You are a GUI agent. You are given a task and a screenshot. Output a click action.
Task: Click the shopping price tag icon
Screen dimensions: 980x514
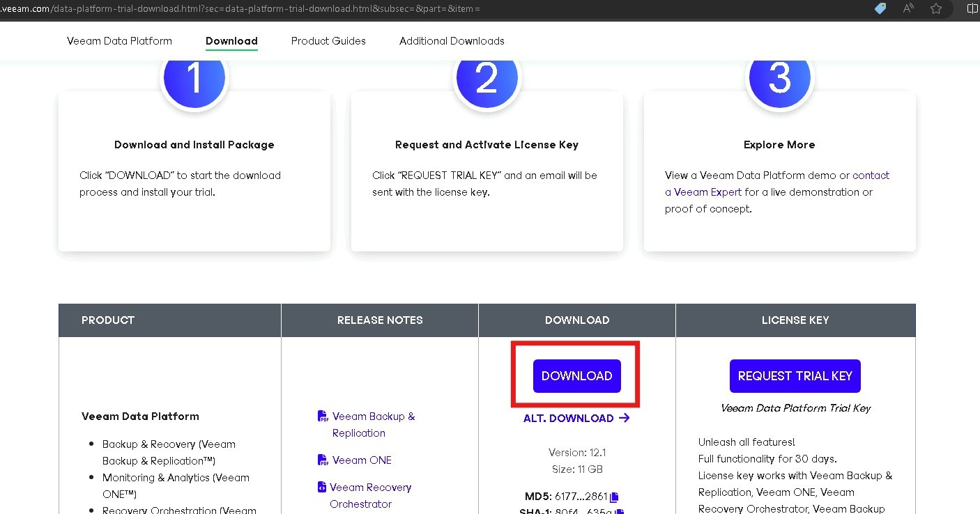880,8
